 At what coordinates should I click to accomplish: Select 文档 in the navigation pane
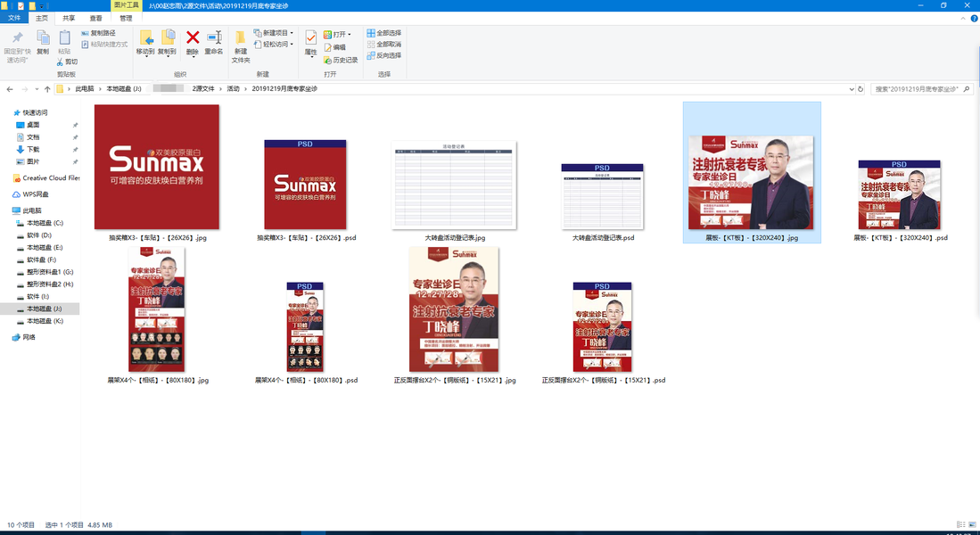point(33,137)
